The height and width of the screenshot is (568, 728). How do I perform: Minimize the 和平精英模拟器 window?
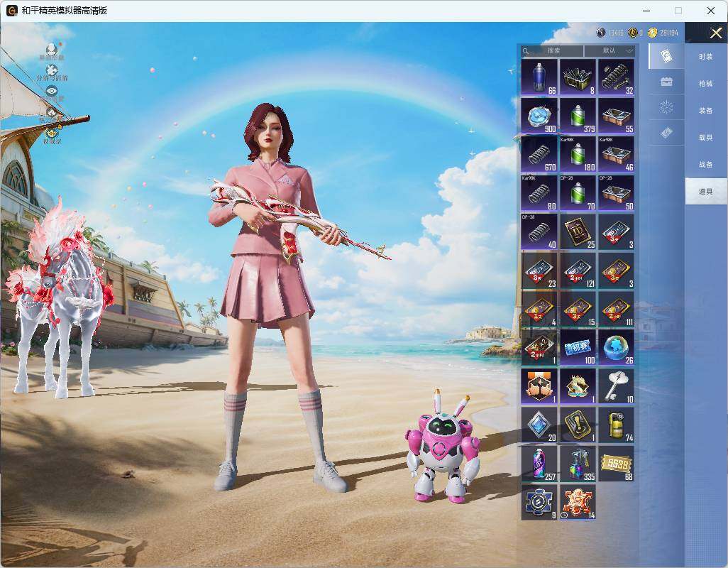pos(646,10)
